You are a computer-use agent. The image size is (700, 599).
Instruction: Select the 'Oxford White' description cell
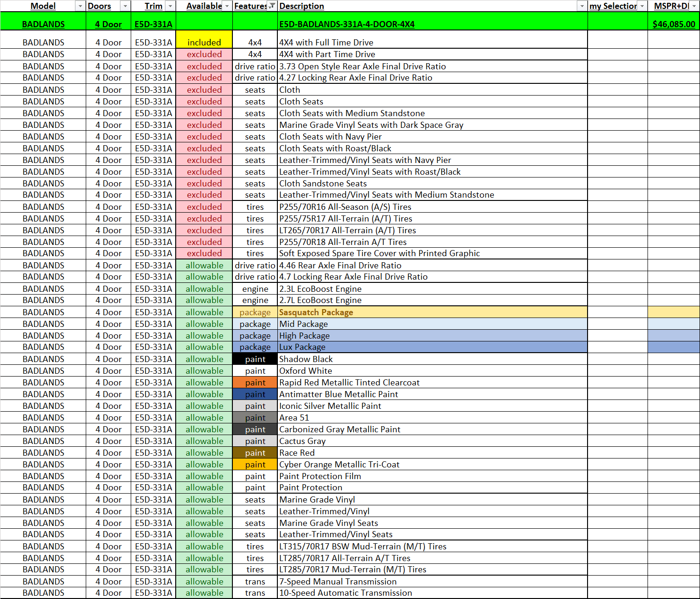(433, 371)
